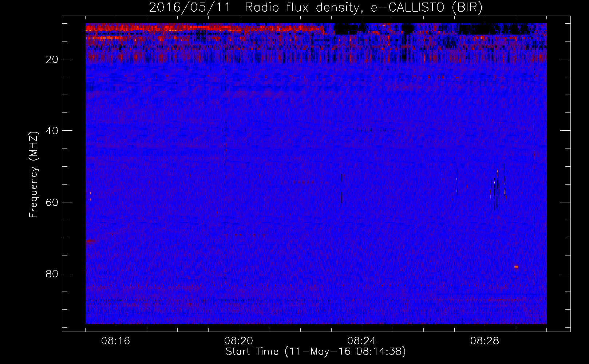This screenshot has width=589, height=364.
Task: Click the 40 MHz frequency tick label
Action: click(52, 131)
